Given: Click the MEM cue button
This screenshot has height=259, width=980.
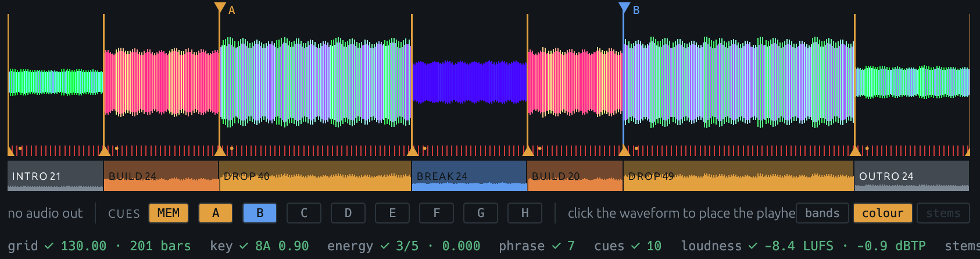Looking at the screenshot, I should pyautogui.click(x=169, y=213).
